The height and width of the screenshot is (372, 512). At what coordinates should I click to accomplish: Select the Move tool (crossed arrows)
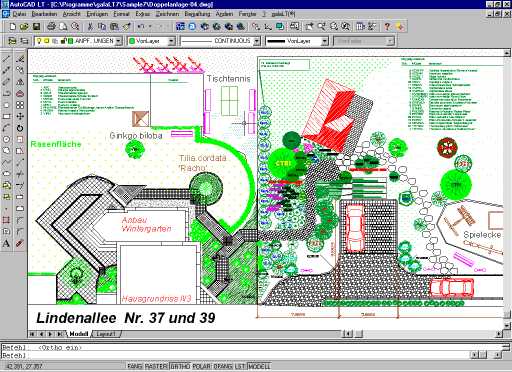pos(20,116)
